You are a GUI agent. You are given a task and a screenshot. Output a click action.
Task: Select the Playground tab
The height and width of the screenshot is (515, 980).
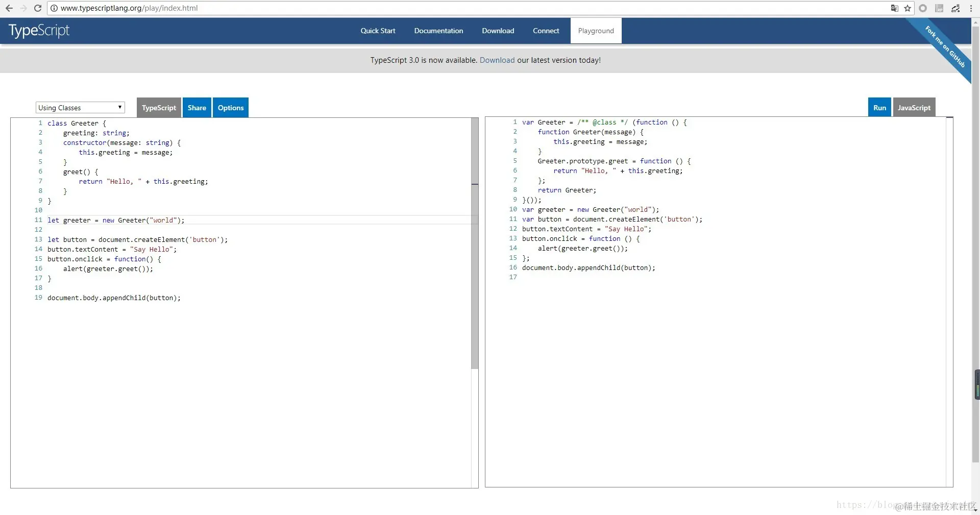[596, 31]
